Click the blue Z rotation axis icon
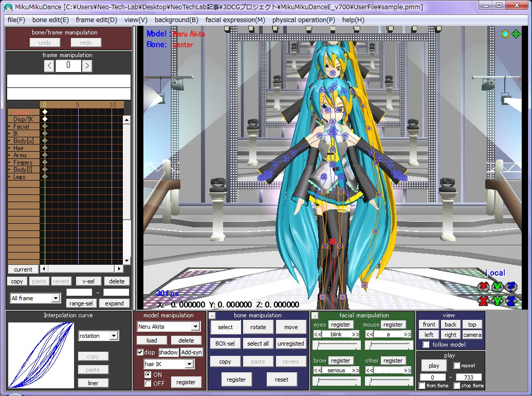 coord(511,287)
